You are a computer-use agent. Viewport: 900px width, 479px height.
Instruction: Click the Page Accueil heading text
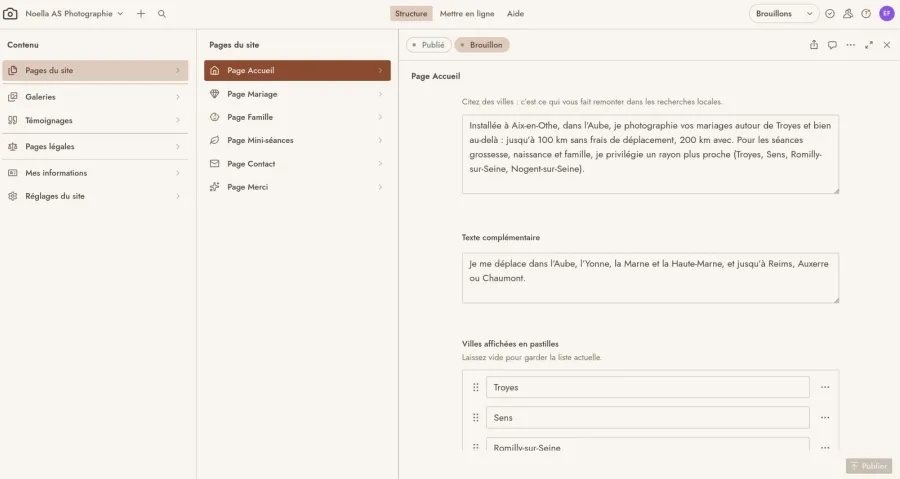[x=436, y=76]
